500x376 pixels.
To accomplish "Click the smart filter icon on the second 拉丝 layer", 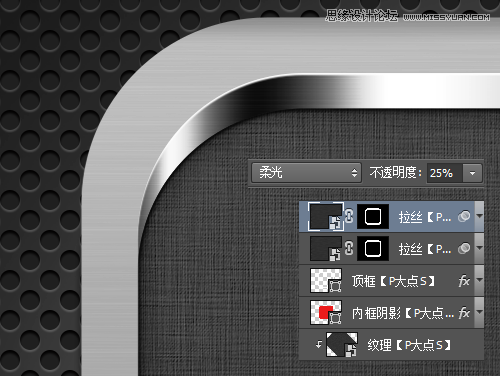I will 464,248.
